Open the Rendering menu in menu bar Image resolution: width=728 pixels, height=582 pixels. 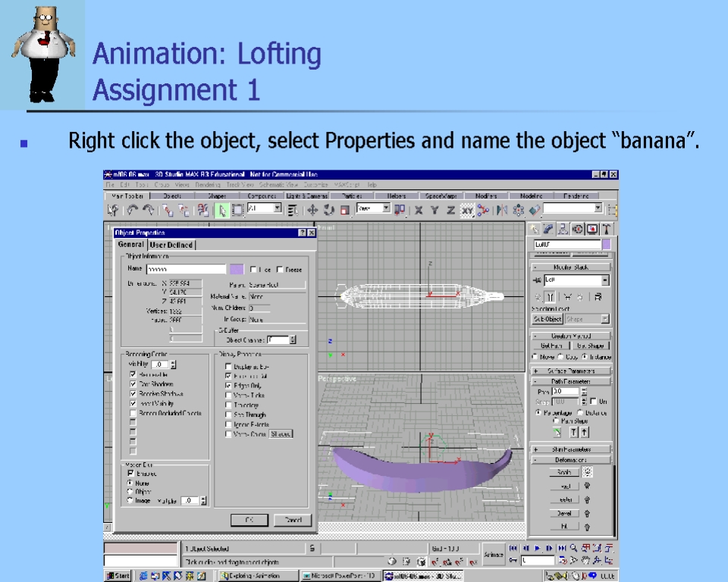[x=208, y=185]
